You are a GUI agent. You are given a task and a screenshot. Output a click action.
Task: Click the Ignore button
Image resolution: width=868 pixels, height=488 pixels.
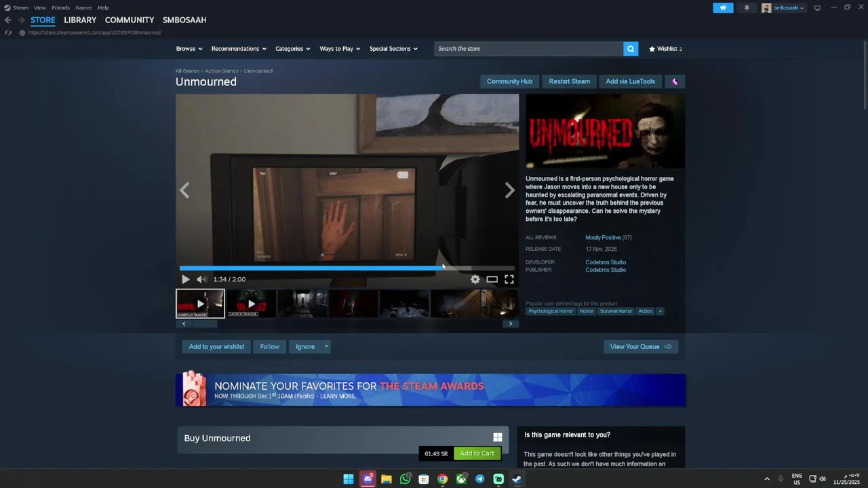pos(305,346)
